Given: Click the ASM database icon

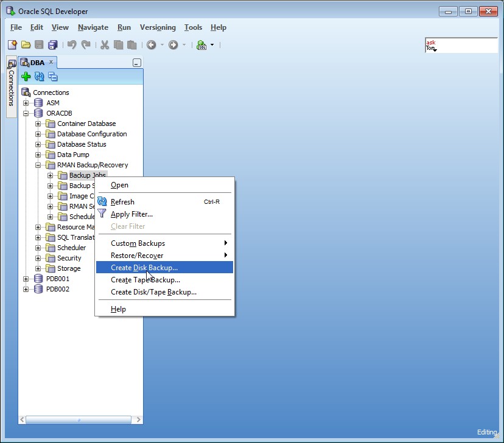Looking at the screenshot, I should [x=38, y=103].
